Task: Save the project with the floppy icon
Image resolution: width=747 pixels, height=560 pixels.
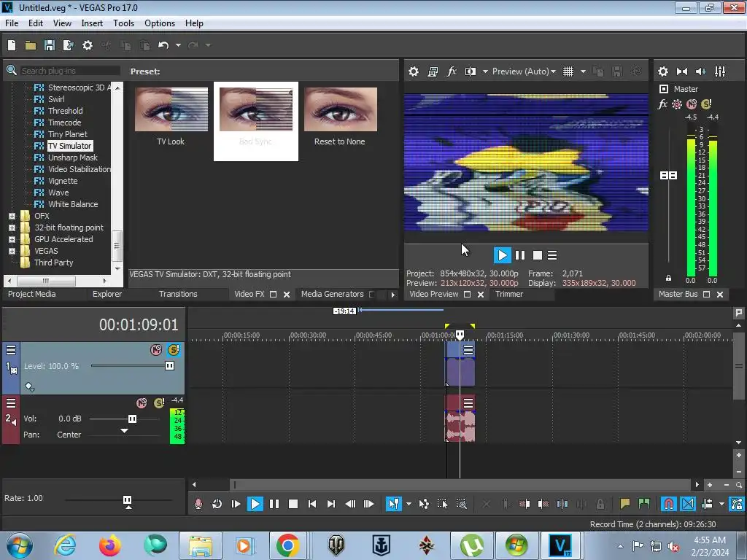Action: tap(50, 45)
